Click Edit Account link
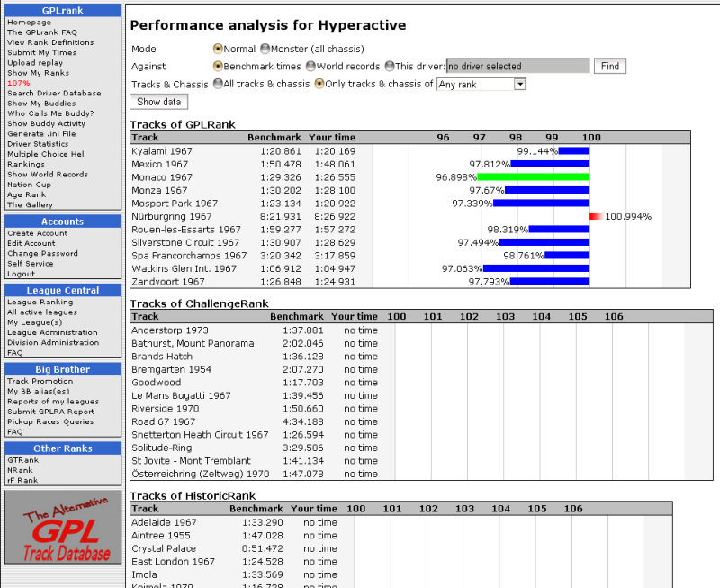 pos(31,243)
